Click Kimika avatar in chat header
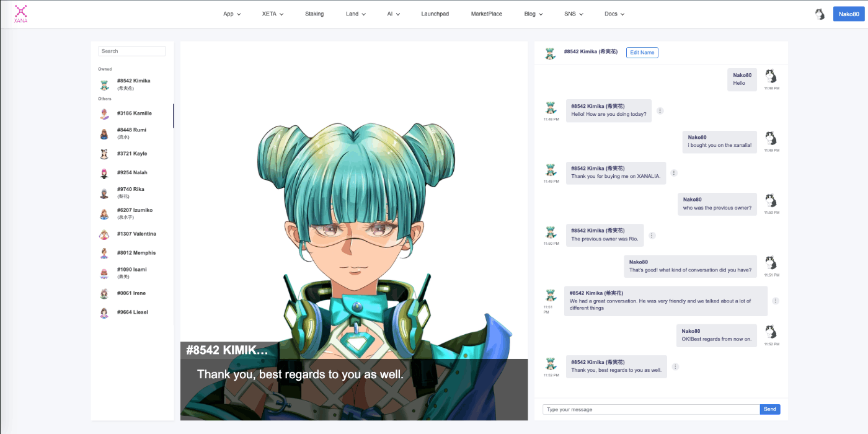This screenshot has width=868, height=434. [x=550, y=53]
